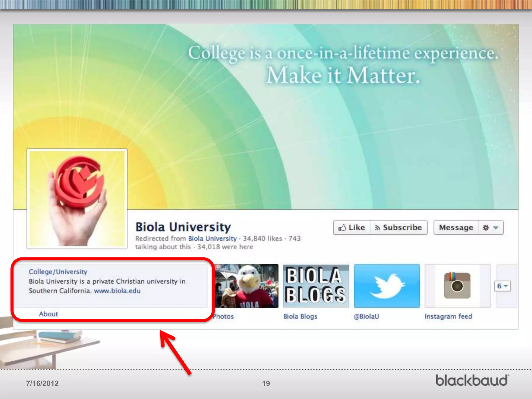
Task: Click the @BiolaU label link
Action: [x=366, y=316]
